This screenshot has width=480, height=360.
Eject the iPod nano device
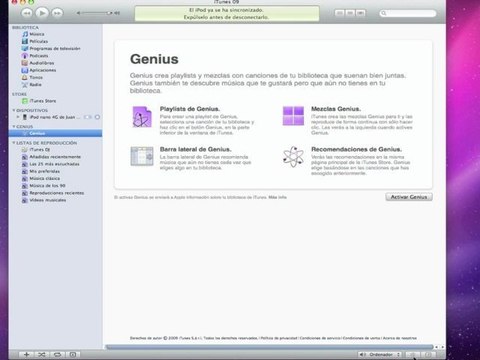(x=97, y=117)
